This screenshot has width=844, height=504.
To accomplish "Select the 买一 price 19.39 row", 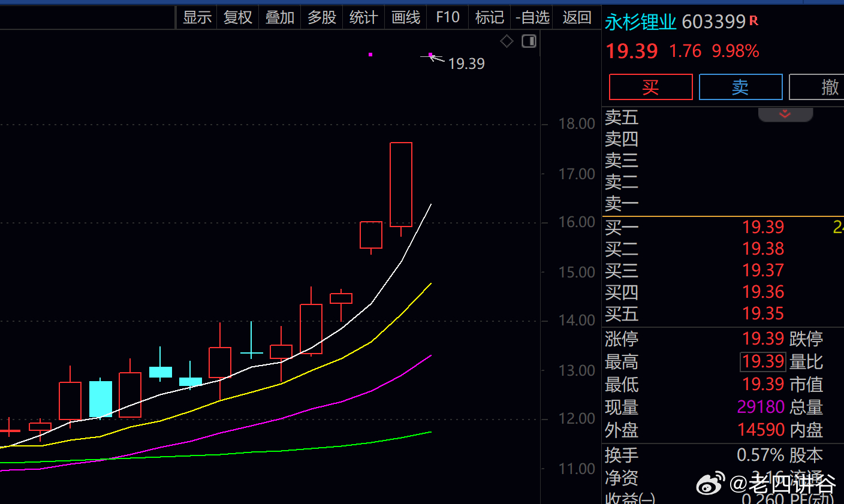I will (723, 227).
